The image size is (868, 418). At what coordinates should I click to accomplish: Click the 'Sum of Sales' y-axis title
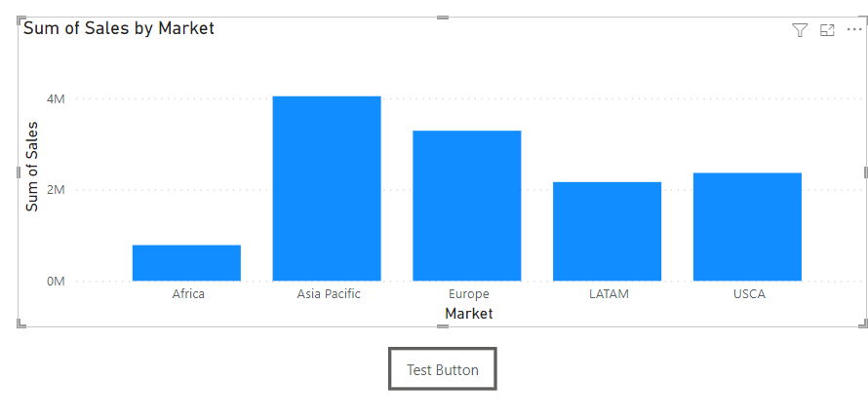pyautogui.click(x=32, y=167)
